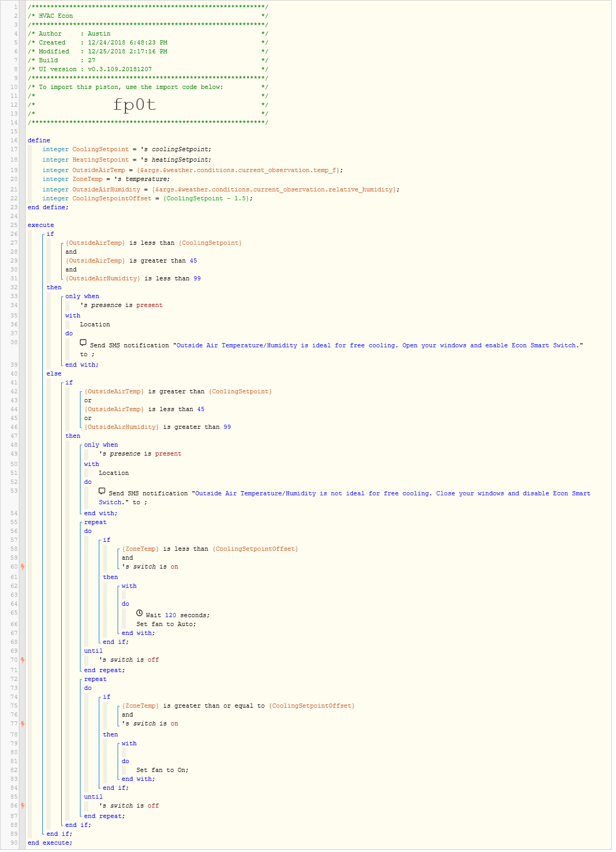Image resolution: width=616 pixels, height=852 pixels.
Task: Select condition OutsideAirHumidity is greater than 99
Action: point(158,427)
